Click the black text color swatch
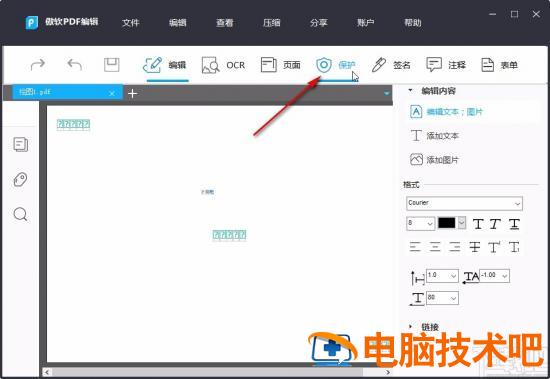This screenshot has width=550, height=379. pyautogui.click(x=447, y=223)
